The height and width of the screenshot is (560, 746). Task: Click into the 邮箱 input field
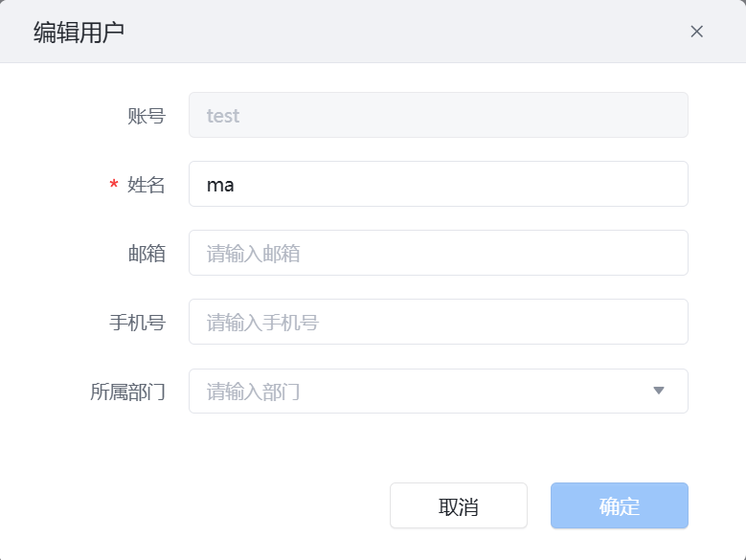[x=438, y=253]
